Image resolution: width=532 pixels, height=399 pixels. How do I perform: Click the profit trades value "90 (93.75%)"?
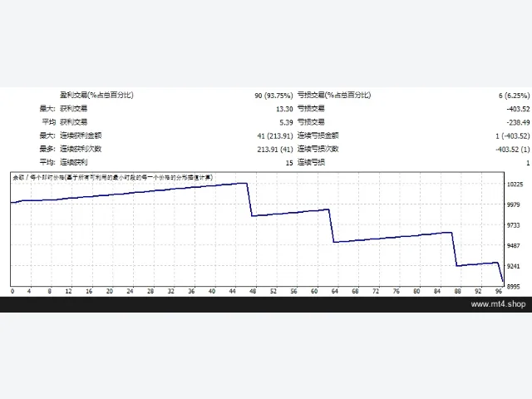tap(273, 96)
